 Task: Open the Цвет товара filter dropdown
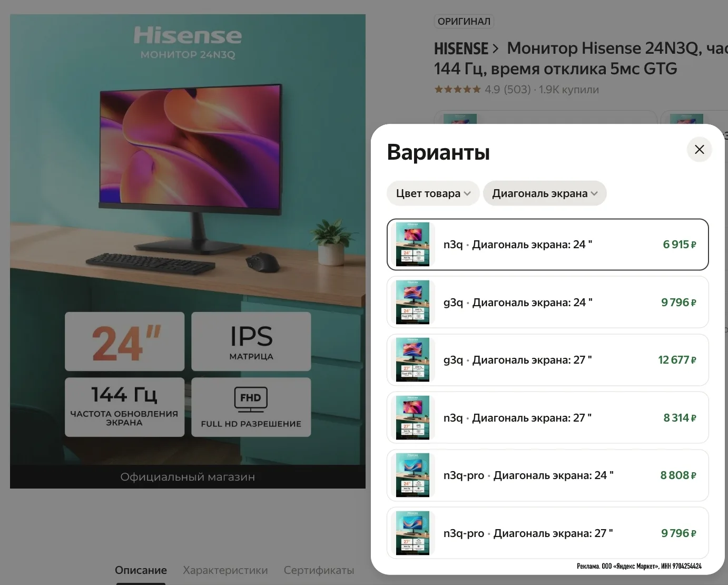point(433,193)
